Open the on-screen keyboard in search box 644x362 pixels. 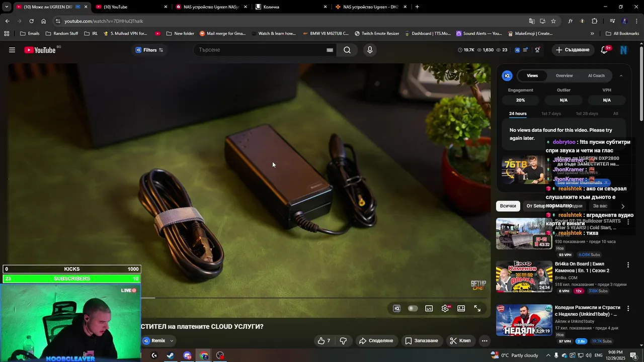(330, 50)
